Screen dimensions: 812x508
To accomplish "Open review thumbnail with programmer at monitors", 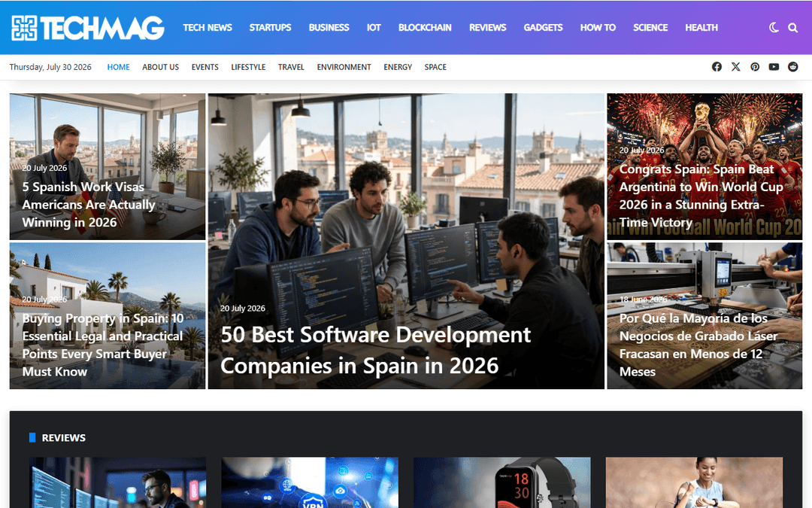I will 117,482.
